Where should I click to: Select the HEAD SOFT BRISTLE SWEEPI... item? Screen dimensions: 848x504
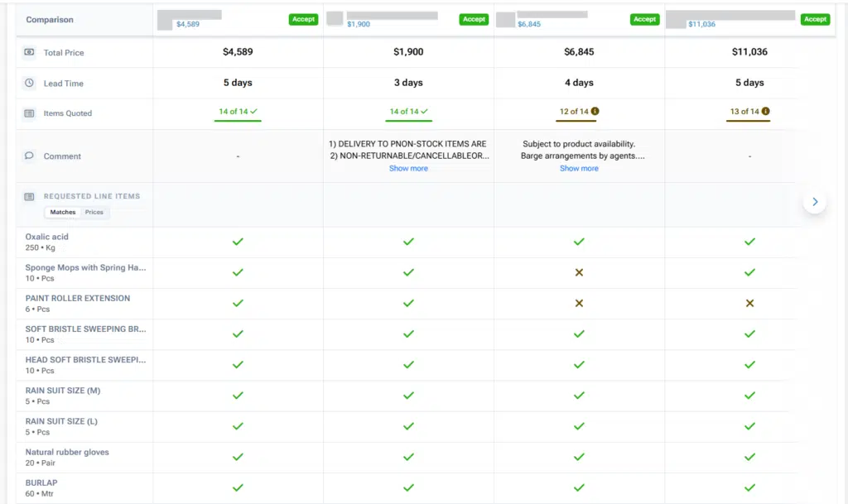coord(85,365)
